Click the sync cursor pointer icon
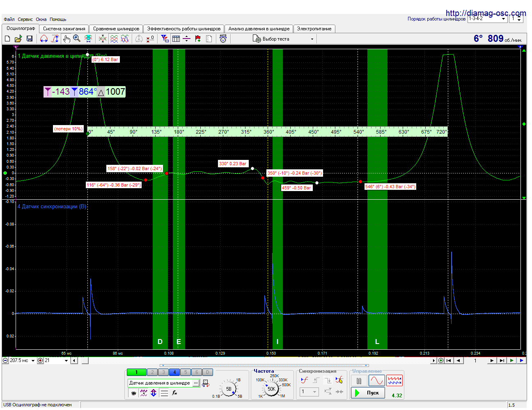 339,380
